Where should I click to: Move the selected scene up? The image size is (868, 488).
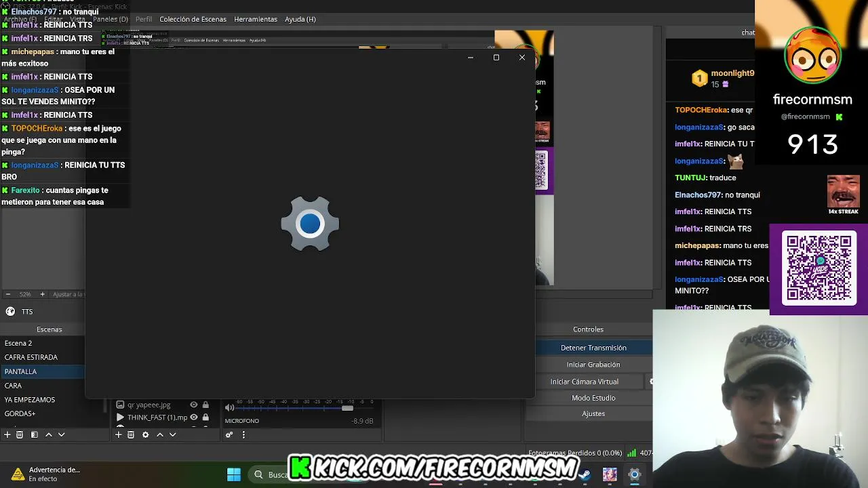(49, 434)
